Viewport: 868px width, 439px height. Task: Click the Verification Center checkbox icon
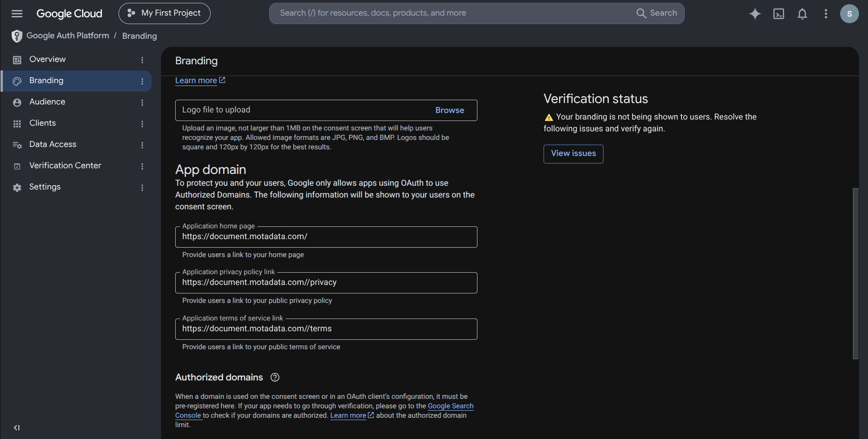tap(17, 166)
